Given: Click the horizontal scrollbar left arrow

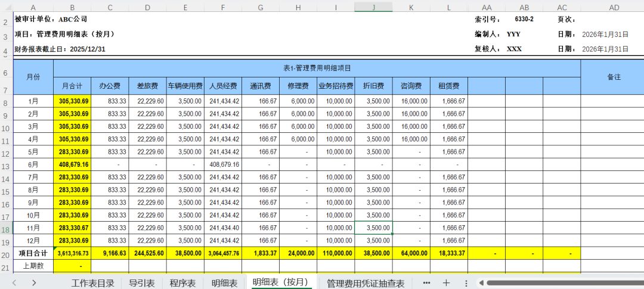Looking at the screenshot, I should (x=481, y=283).
